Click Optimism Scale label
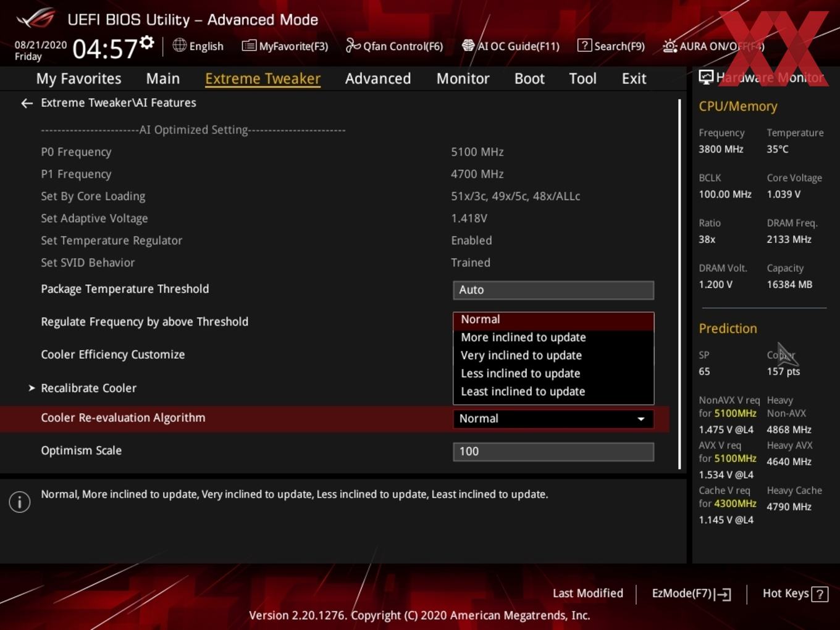The height and width of the screenshot is (630, 840). coord(82,451)
